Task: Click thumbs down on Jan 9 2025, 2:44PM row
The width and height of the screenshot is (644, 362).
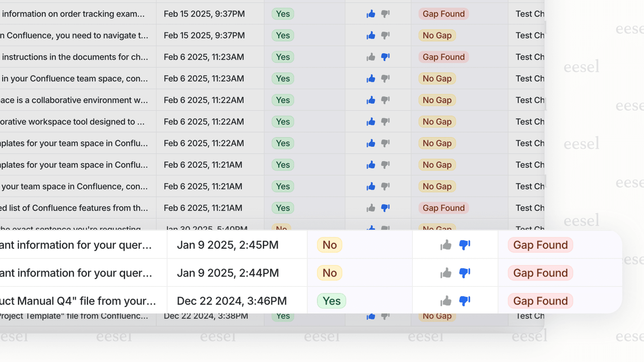Action: (x=465, y=273)
